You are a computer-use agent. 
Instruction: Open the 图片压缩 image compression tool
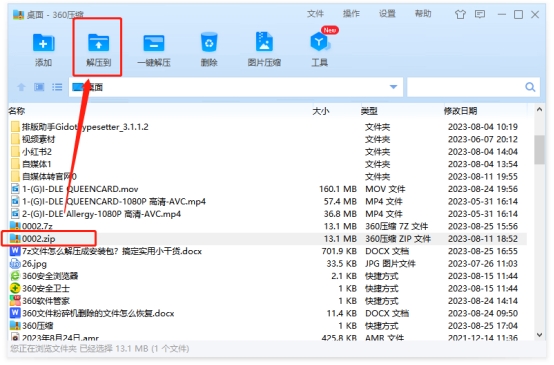[264, 42]
